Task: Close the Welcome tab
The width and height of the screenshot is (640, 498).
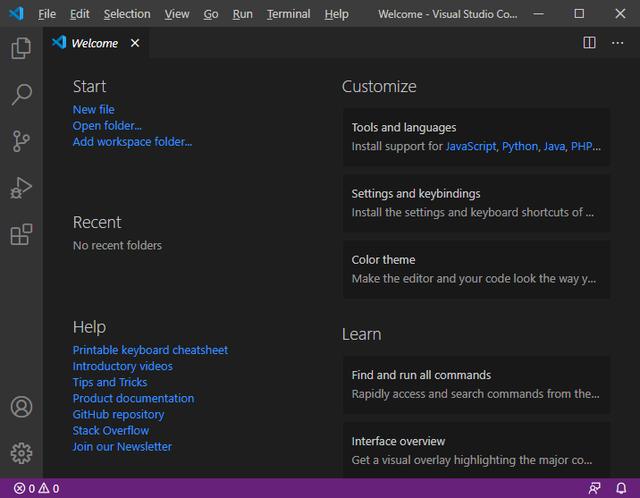Action: point(135,43)
